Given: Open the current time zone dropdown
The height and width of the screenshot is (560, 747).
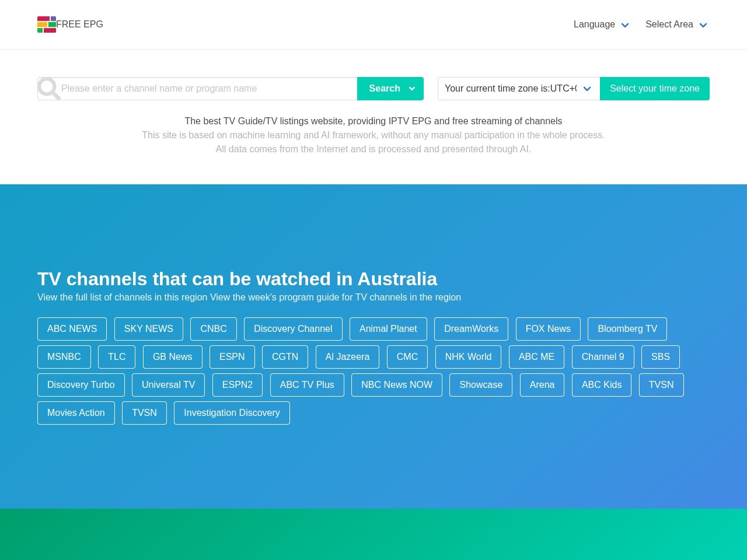Looking at the screenshot, I should click(519, 89).
